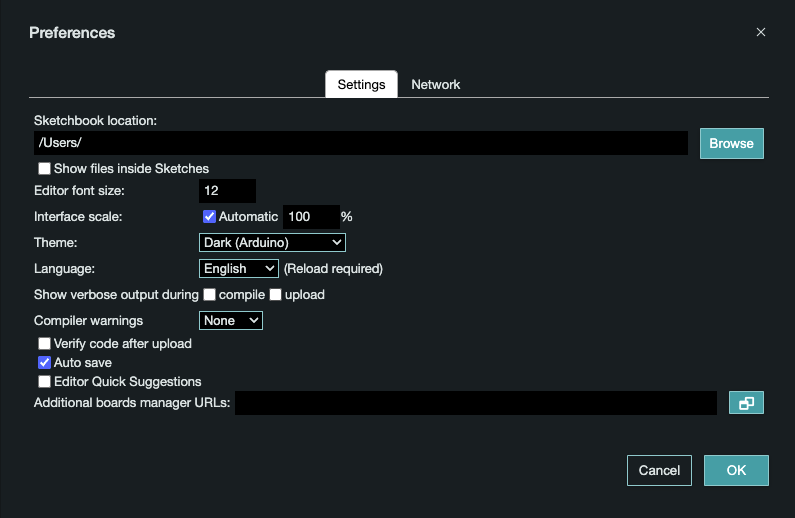Screen dimensions: 795x518
Task: Click the Show verbose output during label
Action: 116,295
